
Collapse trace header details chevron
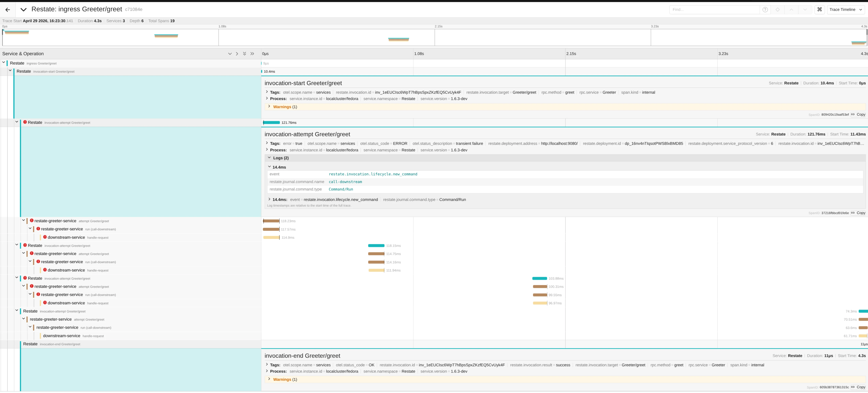click(23, 10)
